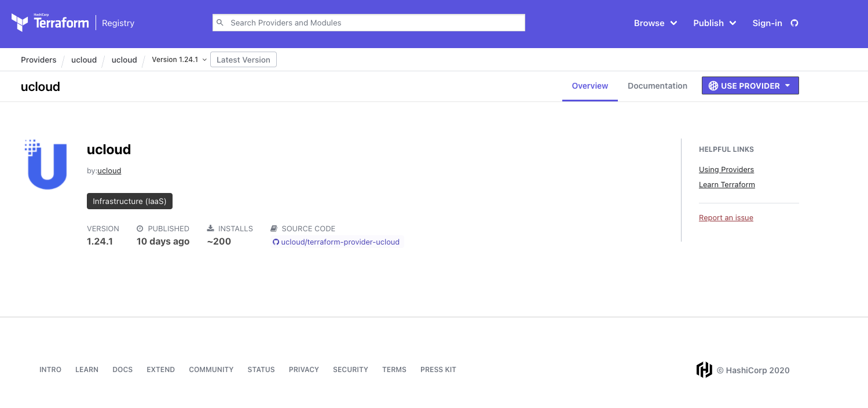Open the PRESS KIT footer link

[x=438, y=370]
